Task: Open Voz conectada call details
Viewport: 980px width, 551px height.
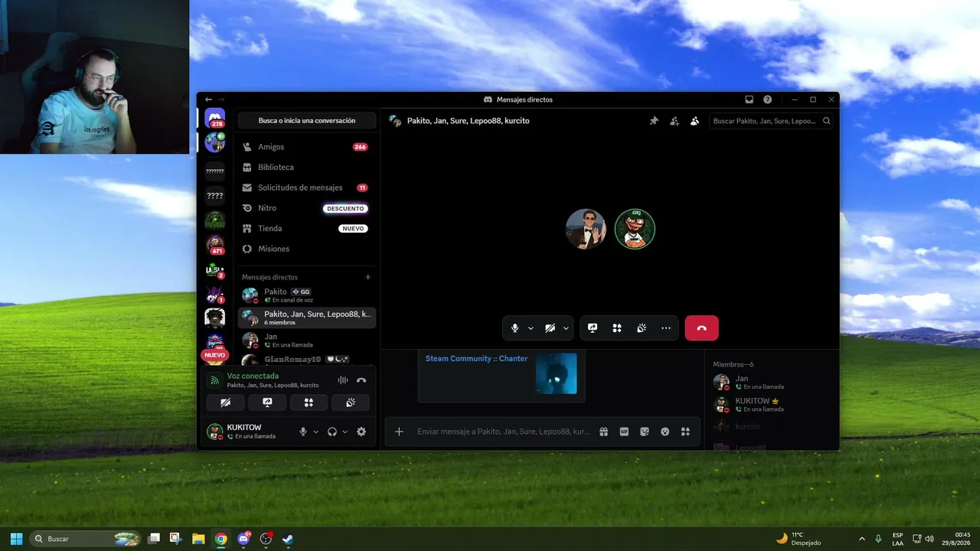Action: 253,376
